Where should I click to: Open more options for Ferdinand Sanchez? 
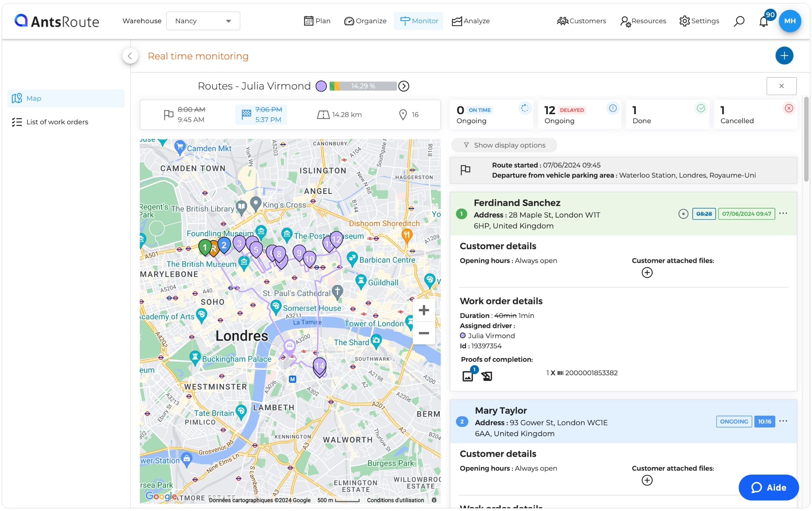click(x=783, y=213)
